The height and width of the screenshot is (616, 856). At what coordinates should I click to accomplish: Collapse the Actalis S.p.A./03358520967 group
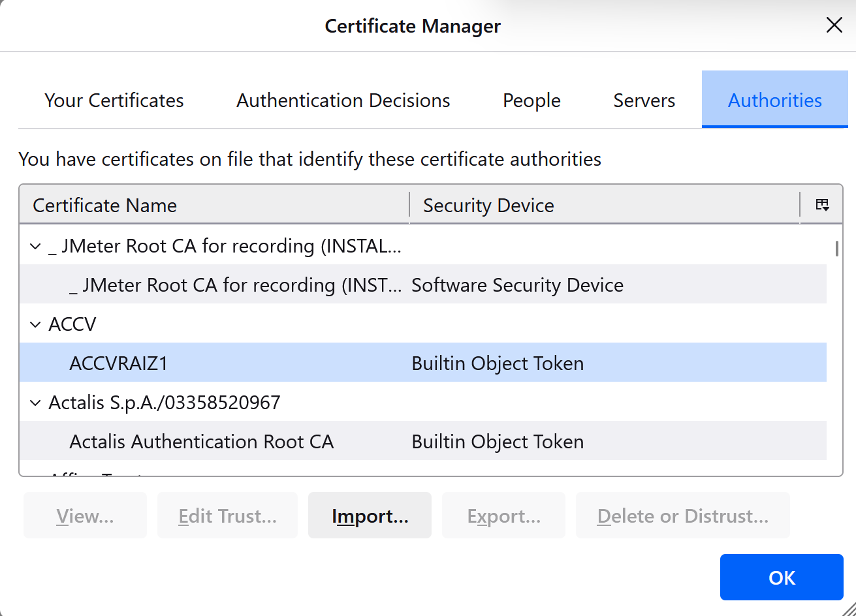pyautogui.click(x=35, y=403)
